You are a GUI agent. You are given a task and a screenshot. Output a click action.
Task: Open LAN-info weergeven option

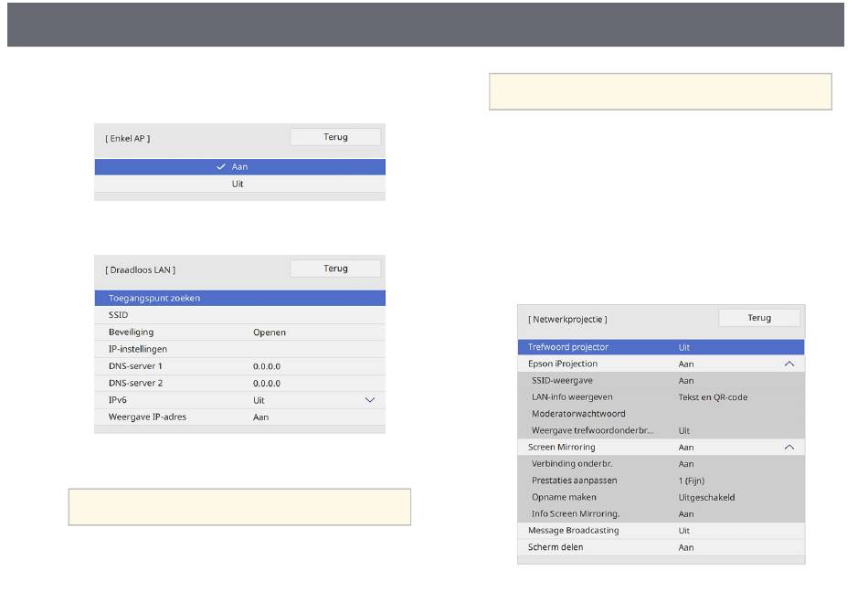[661, 397]
